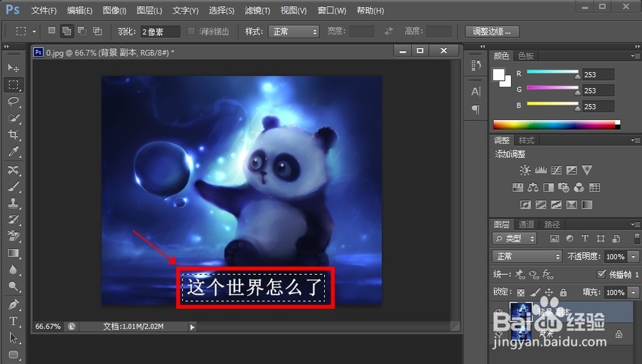Toggle pixel layer filter icon
This screenshot has height=364, width=642.
[555, 238]
